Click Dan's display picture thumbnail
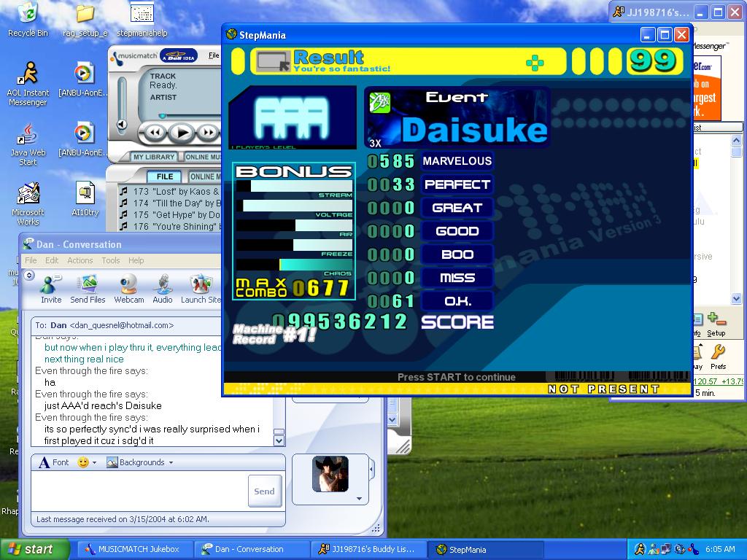The width and height of the screenshot is (747, 560). (x=330, y=473)
